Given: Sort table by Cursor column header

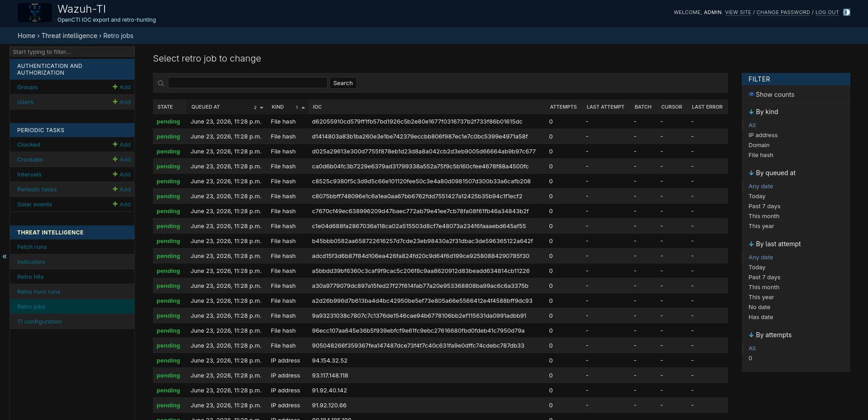Looking at the screenshot, I should coord(672,107).
